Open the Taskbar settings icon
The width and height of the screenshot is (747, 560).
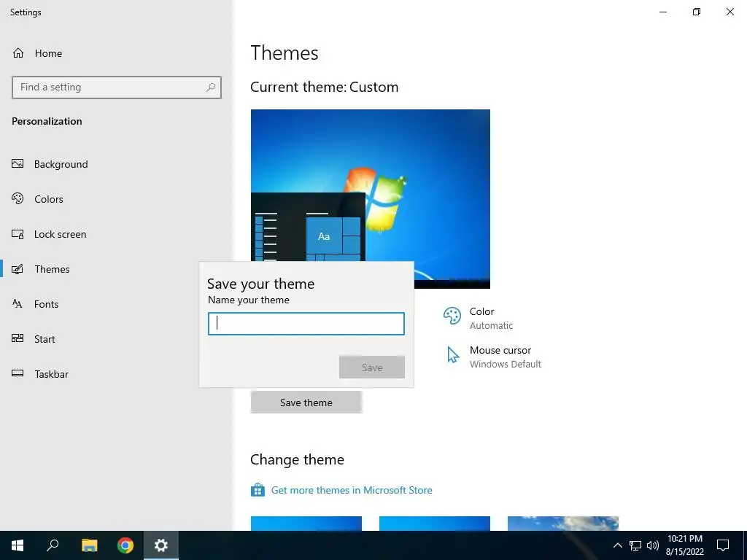pos(18,374)
